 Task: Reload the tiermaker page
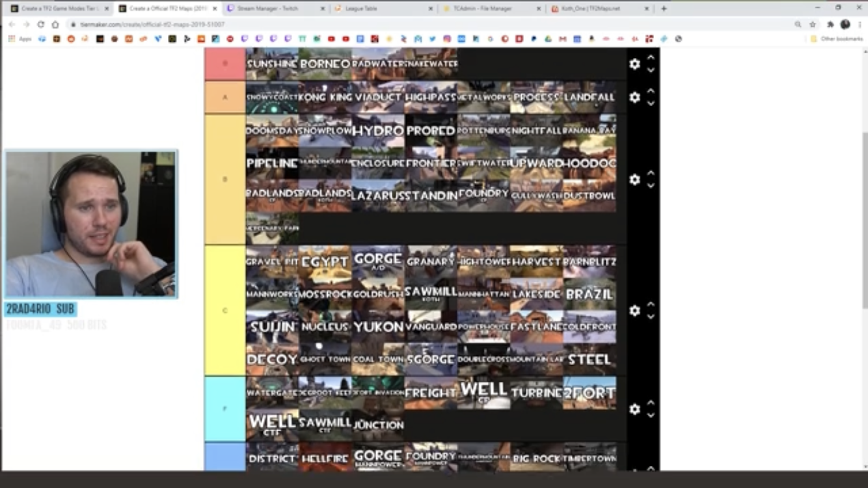click(x=40, y=24)
